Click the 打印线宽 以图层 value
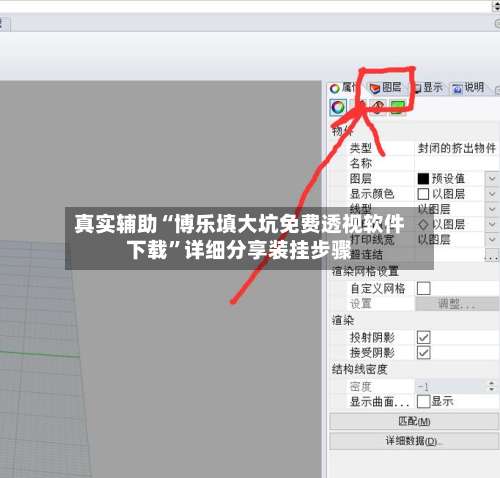 pyautogui.click(x=434, y=239)
